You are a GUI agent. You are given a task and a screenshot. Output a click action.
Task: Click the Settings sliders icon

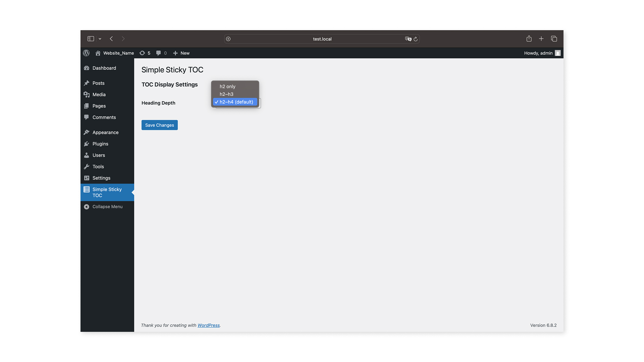[x=87, y=178]
